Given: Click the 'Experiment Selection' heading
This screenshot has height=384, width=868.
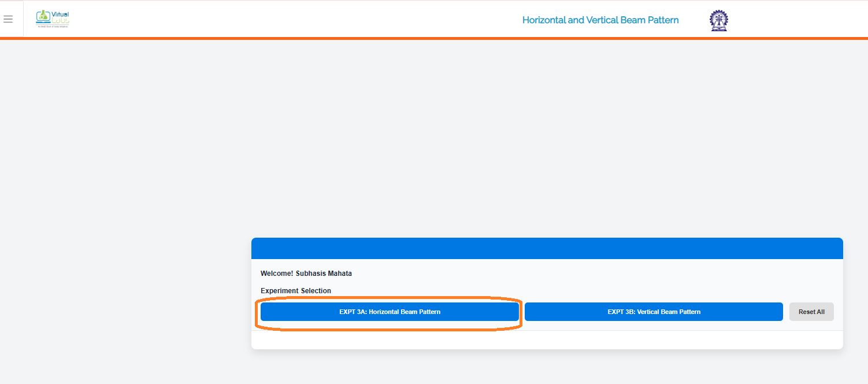Looking at the screenshot, I should coord(295,291).
